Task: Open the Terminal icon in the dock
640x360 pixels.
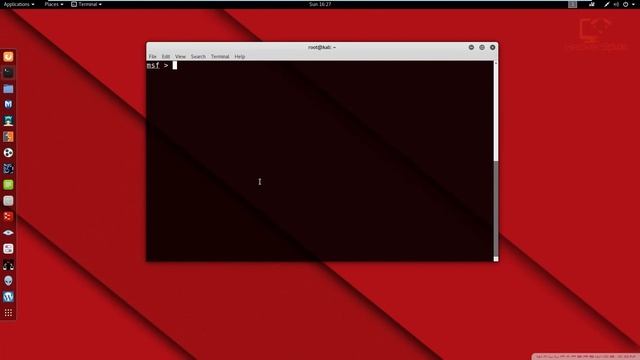Action: (8, 73)
